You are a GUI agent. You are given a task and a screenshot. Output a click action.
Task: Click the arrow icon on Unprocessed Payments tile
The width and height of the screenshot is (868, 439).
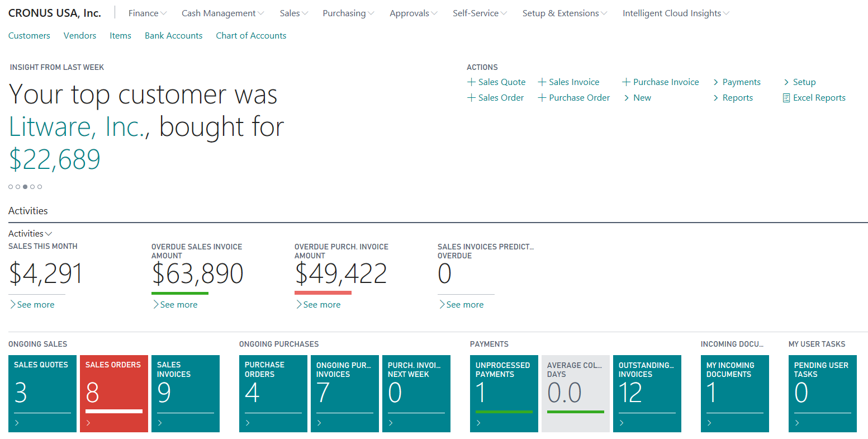click(x=478, y=423)
